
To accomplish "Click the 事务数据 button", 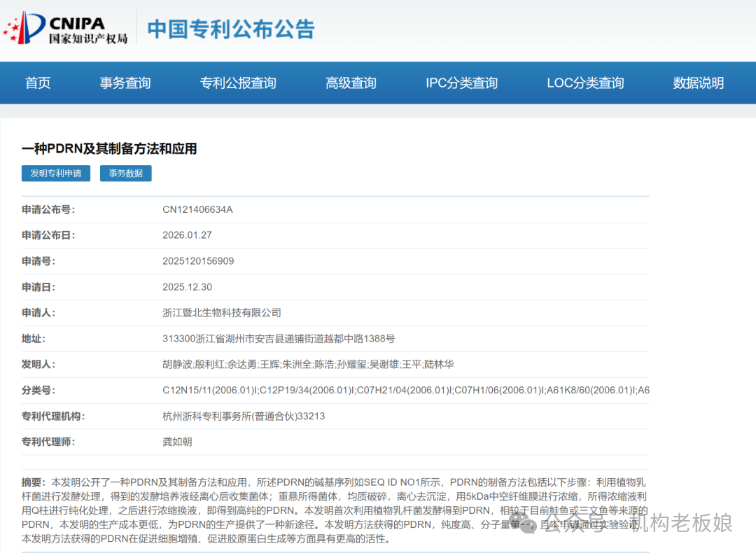I will coord(125,173).
